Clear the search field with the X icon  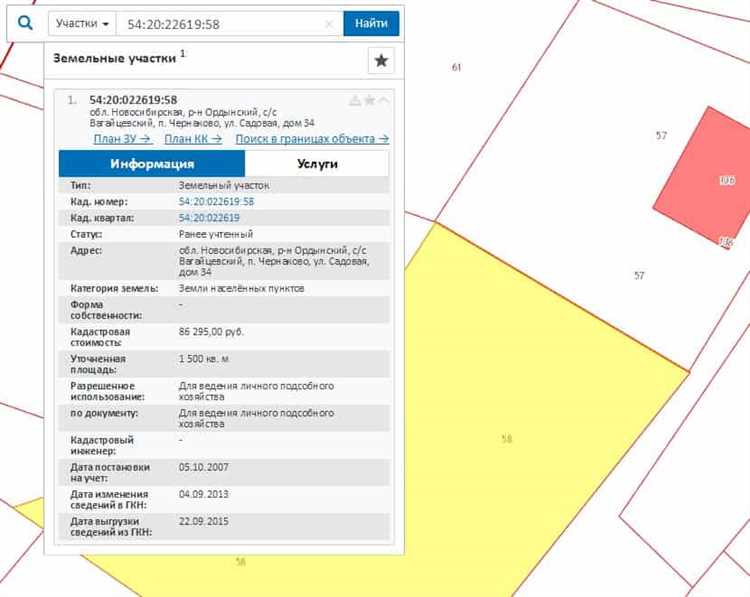[329, 24]
